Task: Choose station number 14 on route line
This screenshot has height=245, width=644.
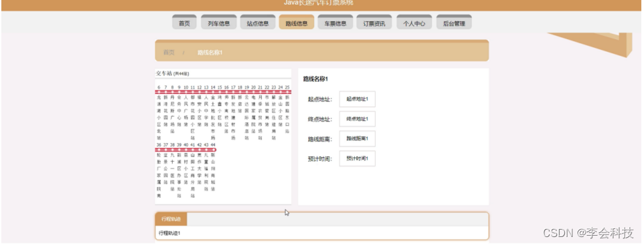Action: tap(213, 87)
